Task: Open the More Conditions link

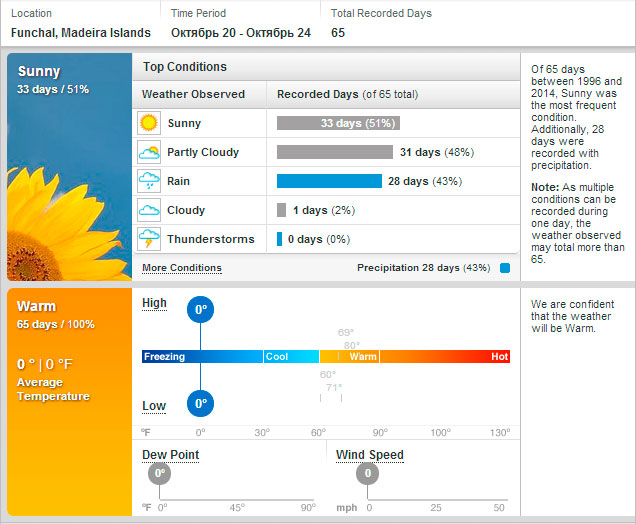Action: pos(181,268)
